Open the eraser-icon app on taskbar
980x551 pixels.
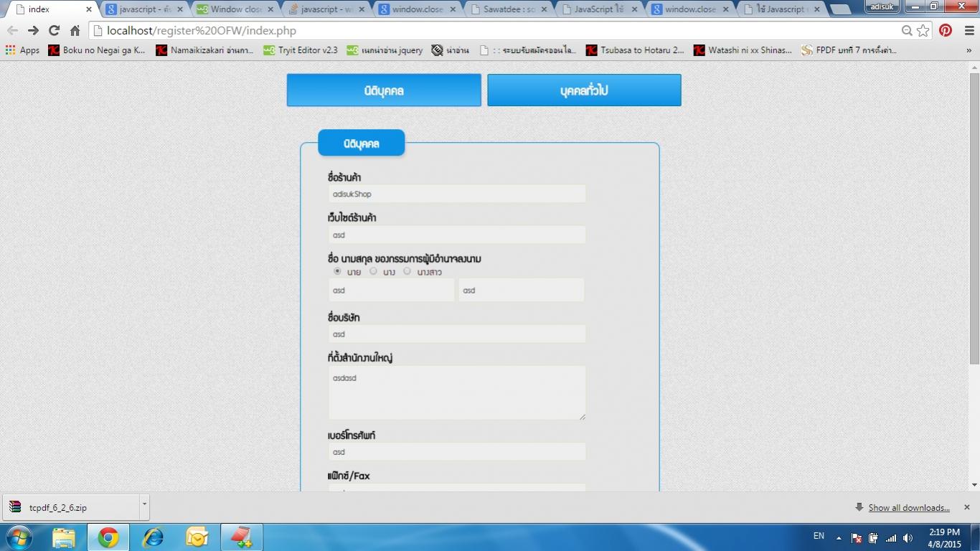pos(241,537)
